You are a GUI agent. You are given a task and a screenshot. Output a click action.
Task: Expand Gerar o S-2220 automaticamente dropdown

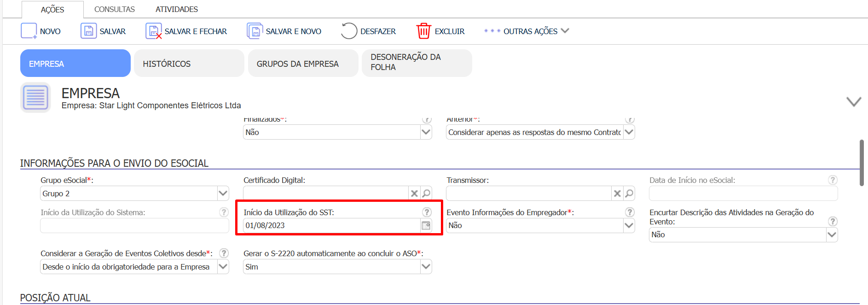tap(426, 267)
